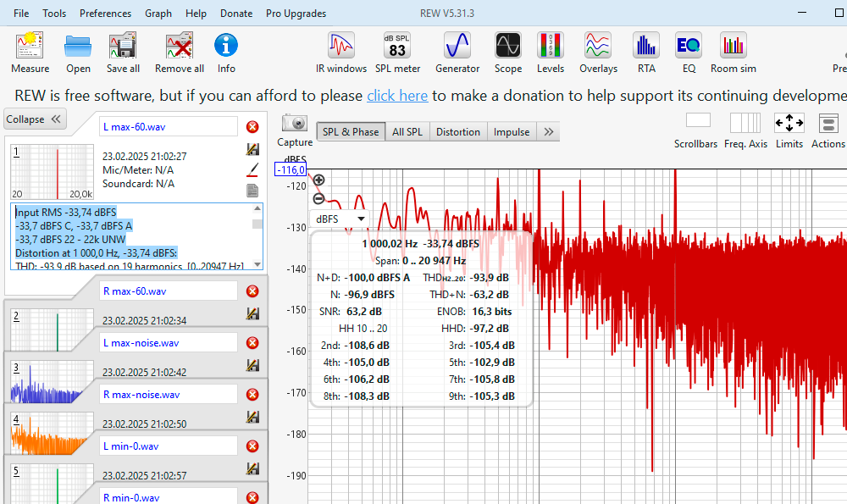The width and height of the screenshot is (847, 504).
Task: Open the Scope window
Action: pos(508,53)
